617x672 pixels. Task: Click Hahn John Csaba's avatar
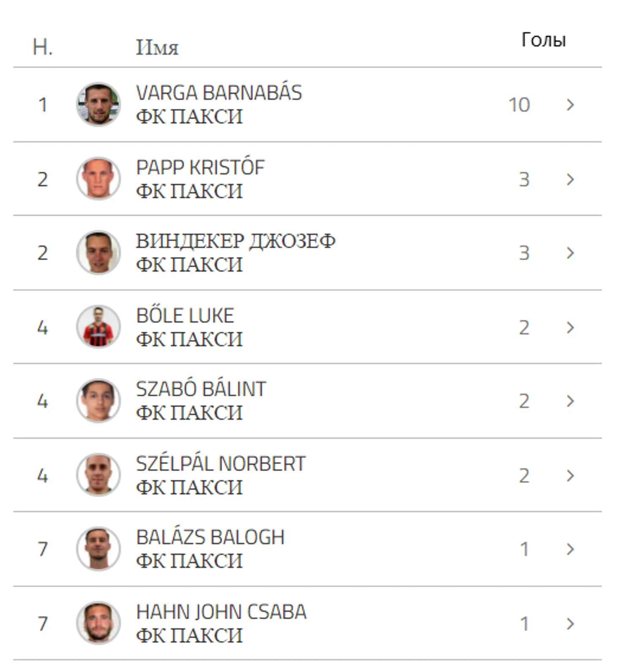tap(98, 623)
